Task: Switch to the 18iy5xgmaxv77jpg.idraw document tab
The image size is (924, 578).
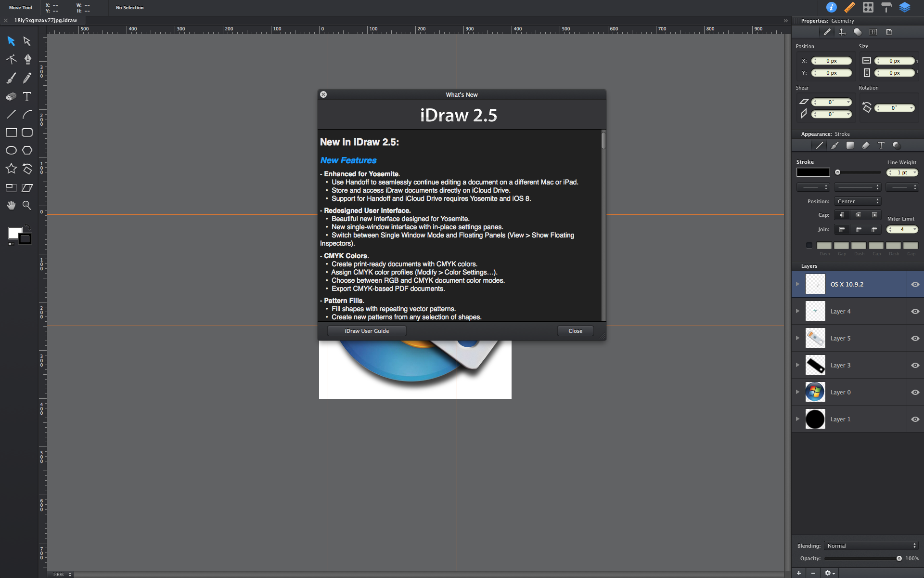Action: (46, 20)
